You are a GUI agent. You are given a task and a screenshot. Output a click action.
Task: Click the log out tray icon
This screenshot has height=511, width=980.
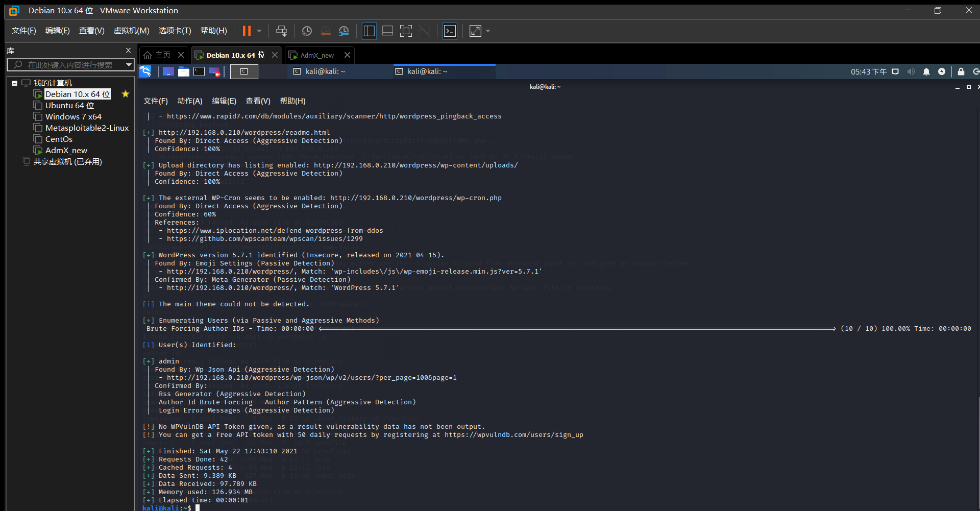coord(976,71)
